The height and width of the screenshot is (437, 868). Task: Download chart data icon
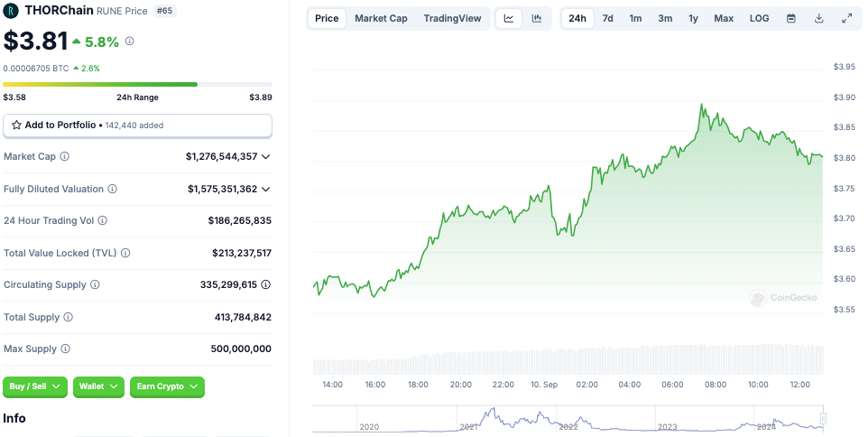(819, 18)
